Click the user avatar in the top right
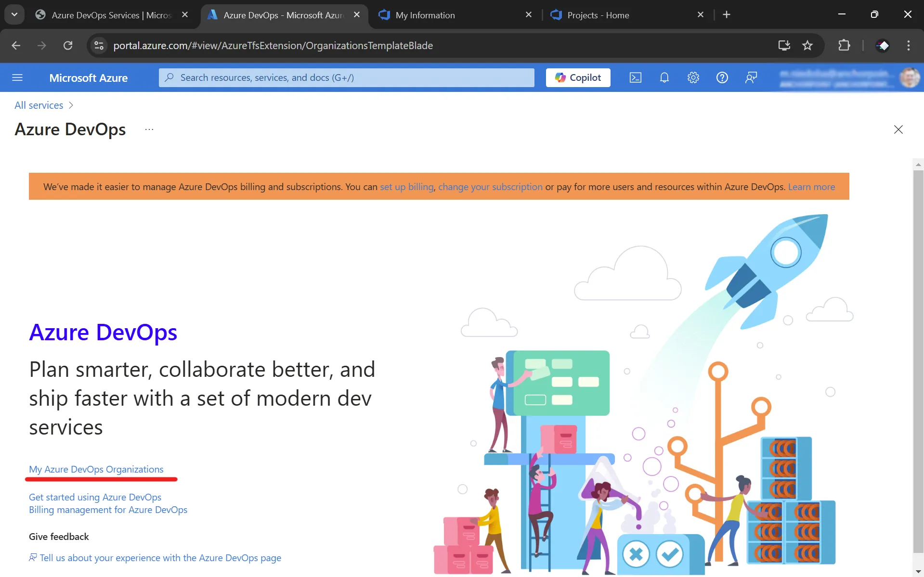 [910, 77]
